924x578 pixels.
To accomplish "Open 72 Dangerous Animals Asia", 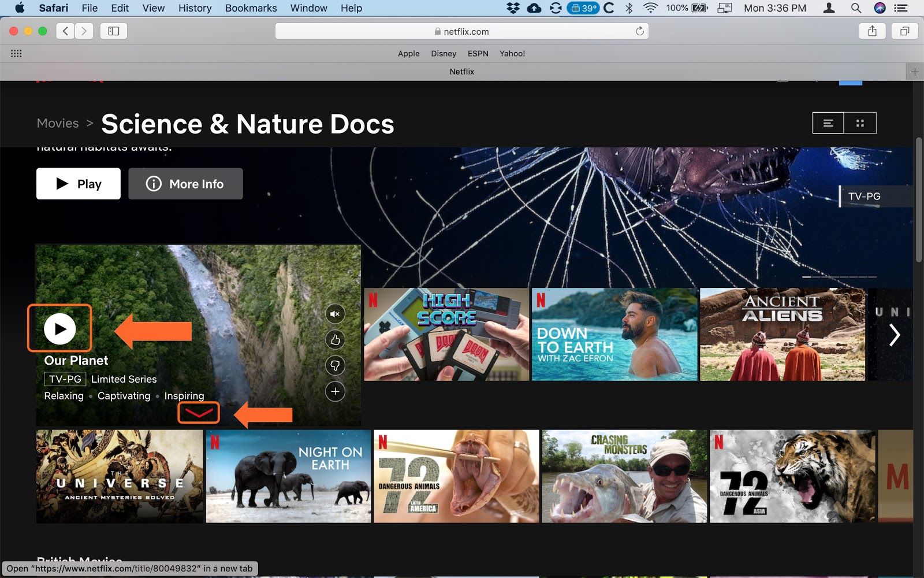I will (x=792, y=476).
